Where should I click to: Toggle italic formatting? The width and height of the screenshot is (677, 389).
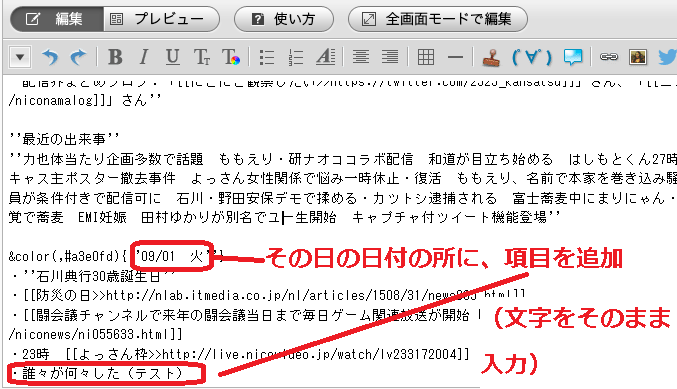[x=144, y=57]
